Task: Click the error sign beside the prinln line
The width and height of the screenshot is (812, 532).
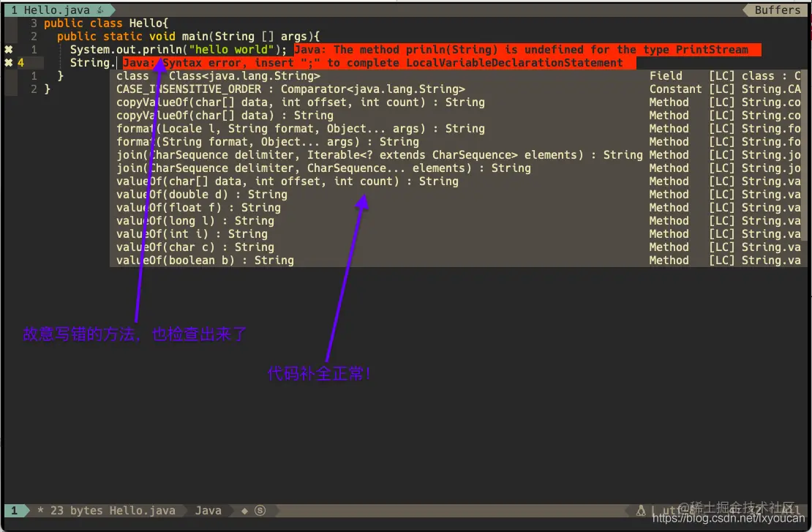Action: point(9,50)
